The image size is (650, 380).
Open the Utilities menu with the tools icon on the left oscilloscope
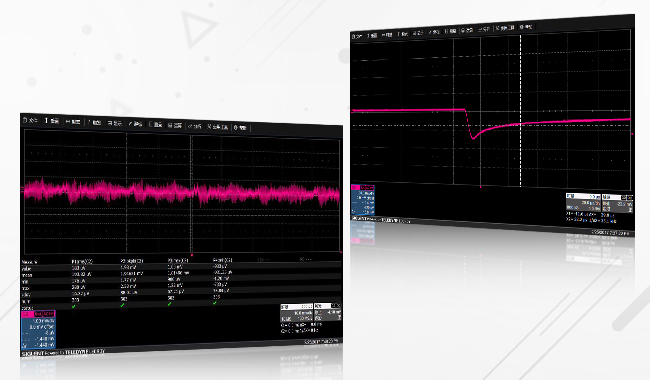tap(218, 127)
